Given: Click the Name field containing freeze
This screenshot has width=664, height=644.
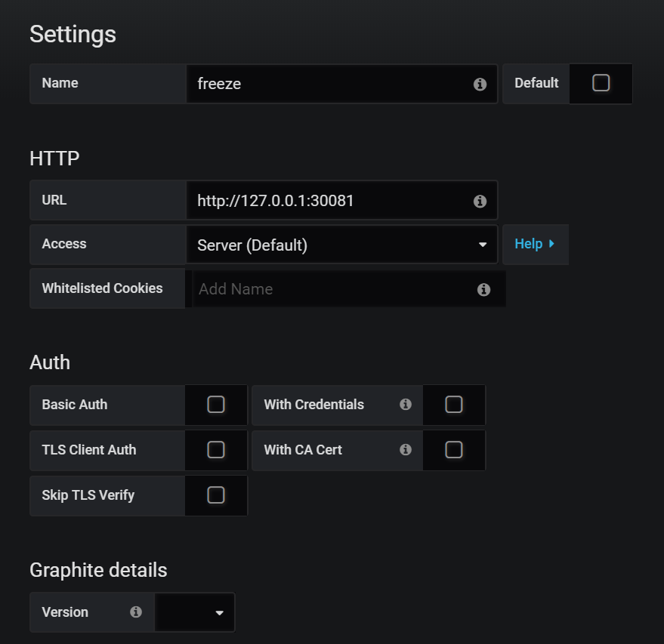Looking at the screenshot, I should [325, 83].
